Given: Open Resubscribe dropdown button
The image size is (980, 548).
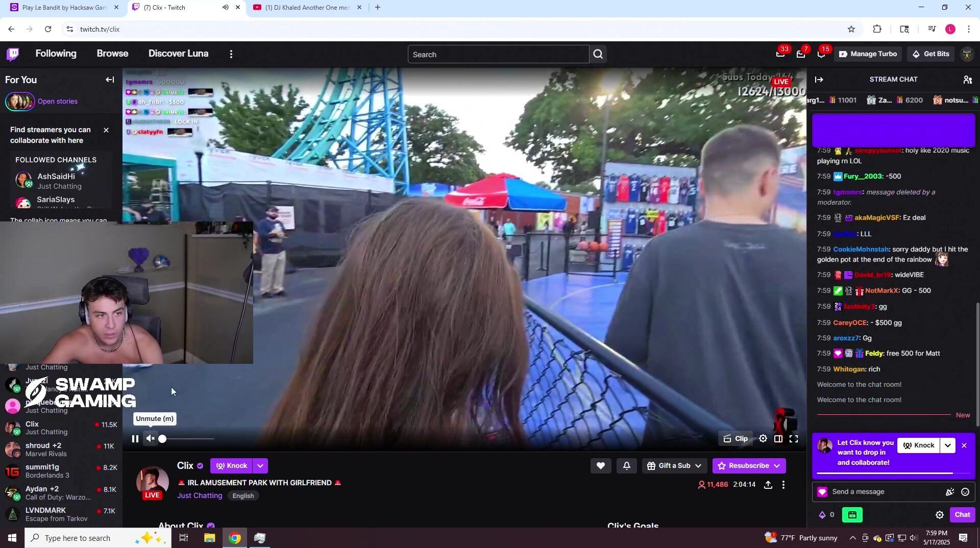Looking at the screenshot, I should [749, 466].
